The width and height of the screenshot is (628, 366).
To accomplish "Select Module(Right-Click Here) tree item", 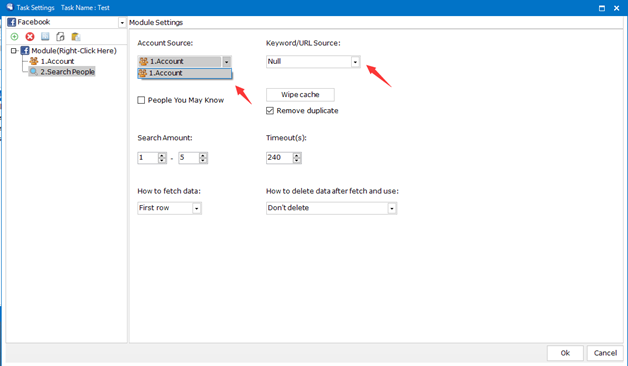I will point(74,51).
